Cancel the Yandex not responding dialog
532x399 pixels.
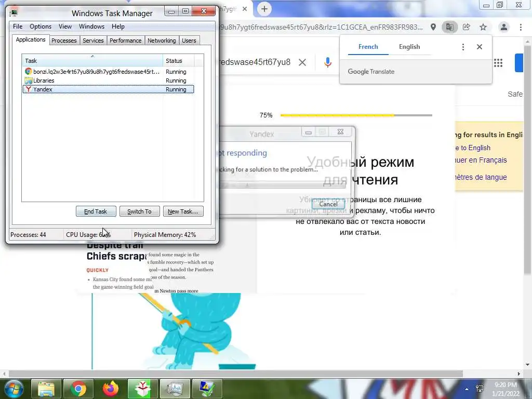328,204
